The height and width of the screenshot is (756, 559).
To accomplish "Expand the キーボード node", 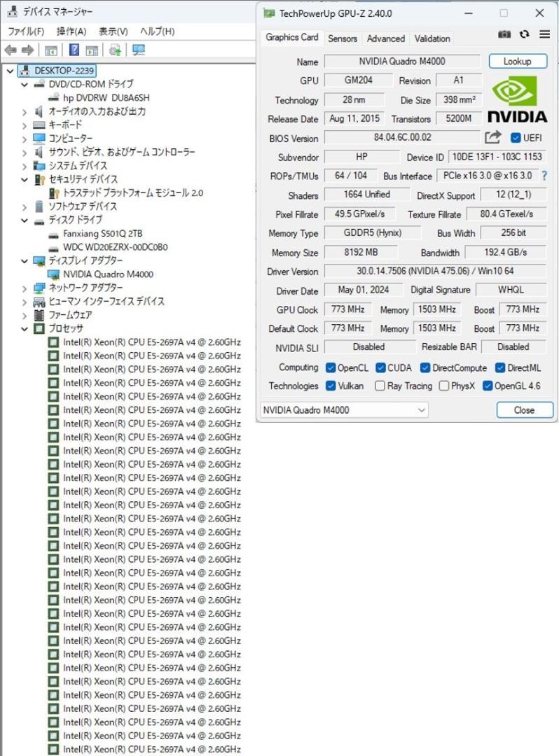I will point(25,125).
